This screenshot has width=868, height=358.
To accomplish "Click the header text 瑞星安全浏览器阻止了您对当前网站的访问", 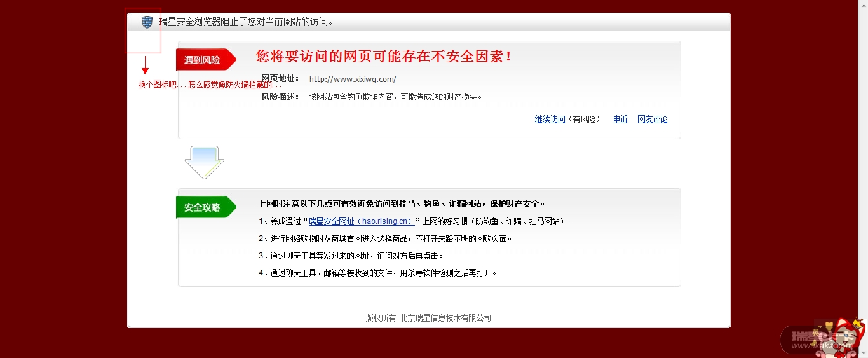I will click(x=247, y=22).
